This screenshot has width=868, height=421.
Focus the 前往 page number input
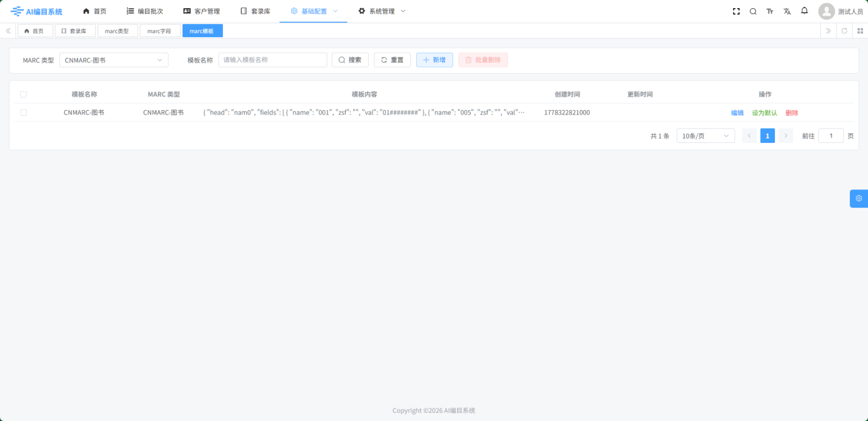(x=831, y=136)
